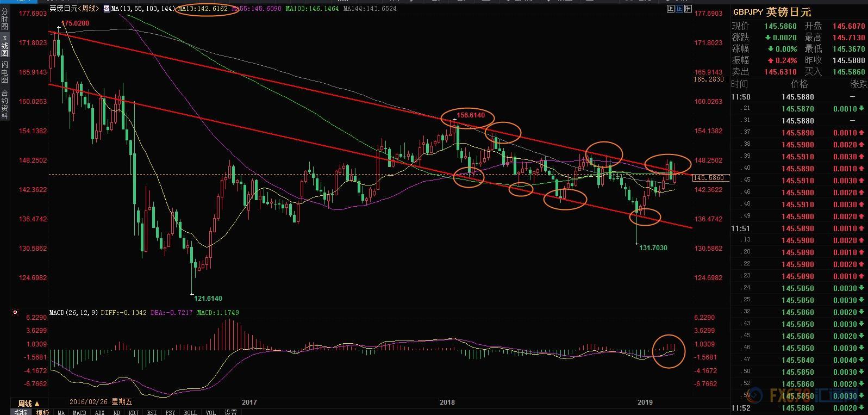Click the MA144:143.6524 value
Image resolution: width=868 pixels, height=415 pixels.
[370, 9]
